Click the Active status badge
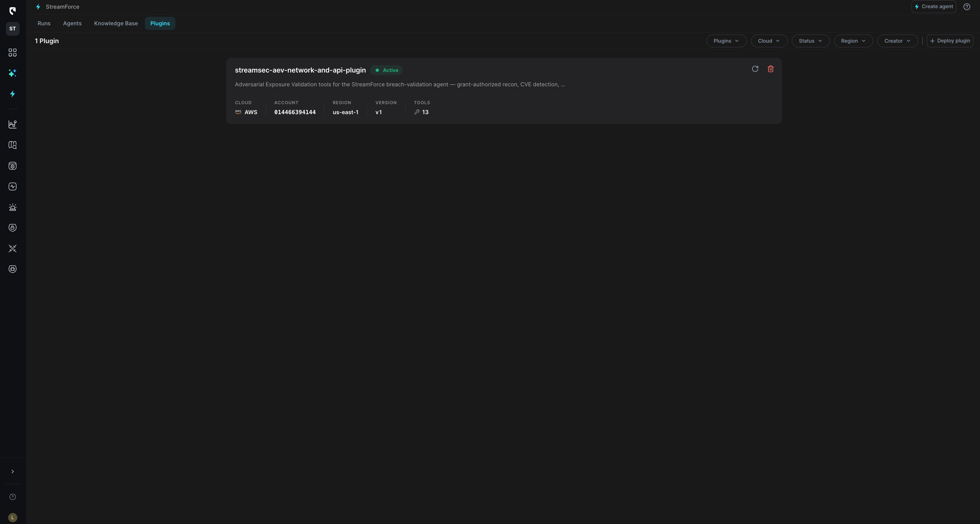980x524 pixels. pos(387,70)
